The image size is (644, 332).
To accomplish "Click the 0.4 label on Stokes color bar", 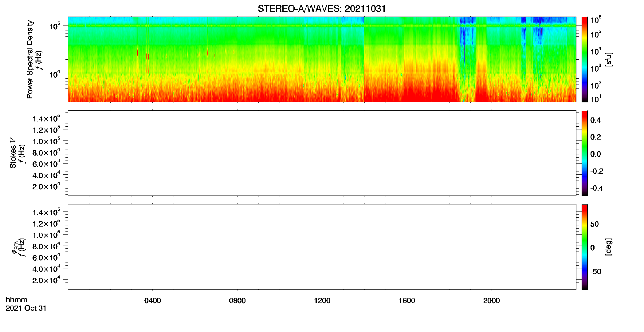I will click(595, 120).
